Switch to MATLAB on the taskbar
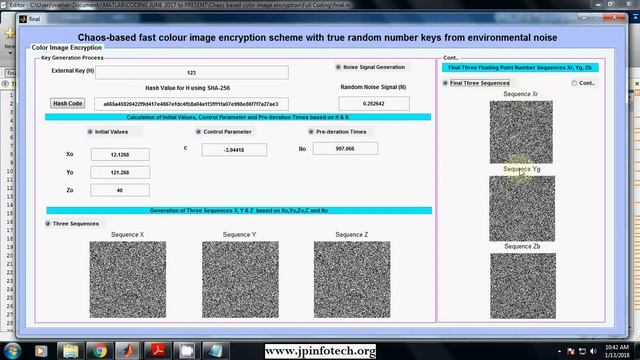640x360 pixels. click(x=128, y=351)
